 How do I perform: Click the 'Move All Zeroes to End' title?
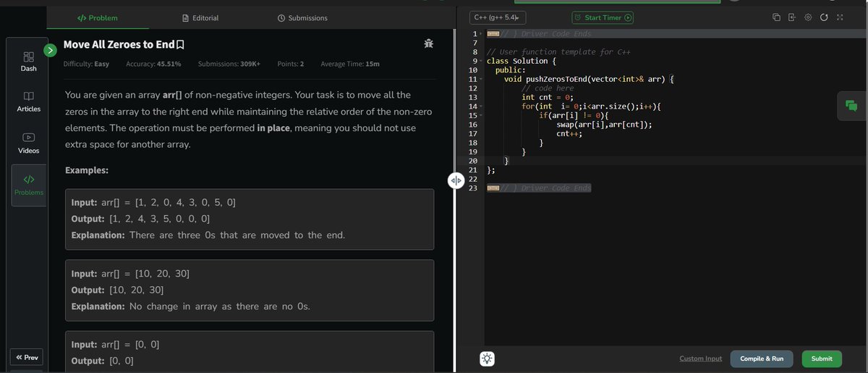[119, 45]
